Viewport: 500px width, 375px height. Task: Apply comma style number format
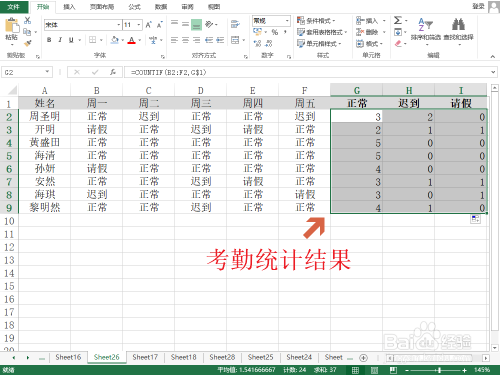pos(285,32)
